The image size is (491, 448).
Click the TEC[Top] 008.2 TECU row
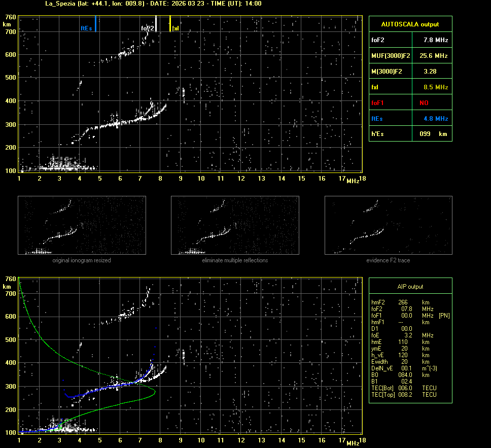click(x=404, y=394)
